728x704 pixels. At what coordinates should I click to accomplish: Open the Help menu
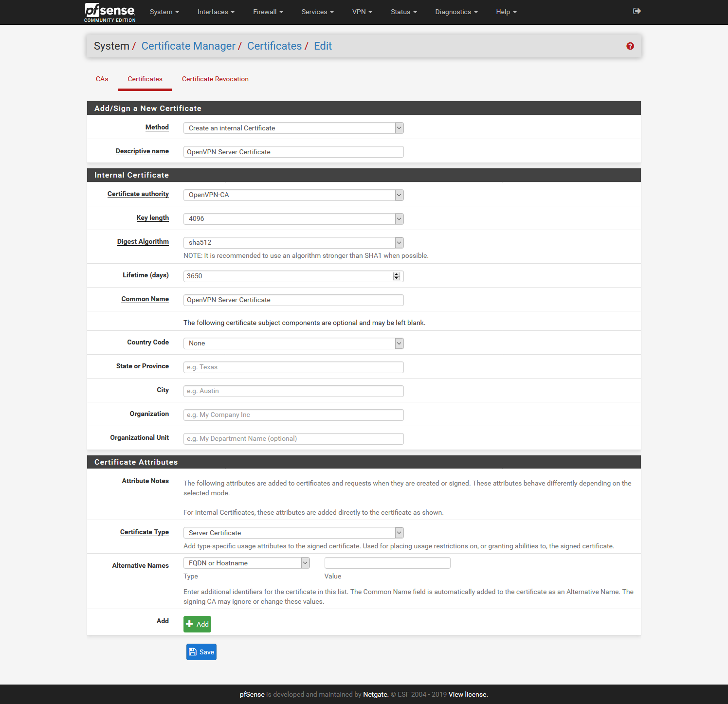(x=507, y=12)
